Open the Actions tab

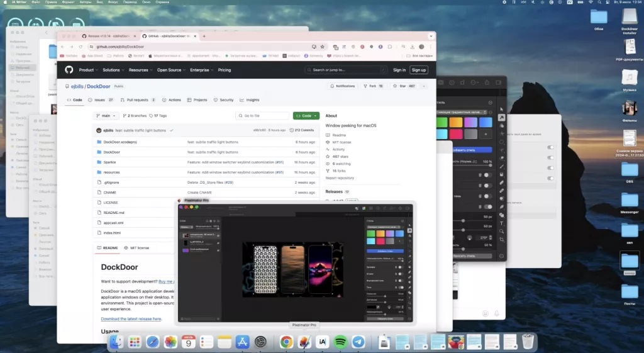(171, 100)
